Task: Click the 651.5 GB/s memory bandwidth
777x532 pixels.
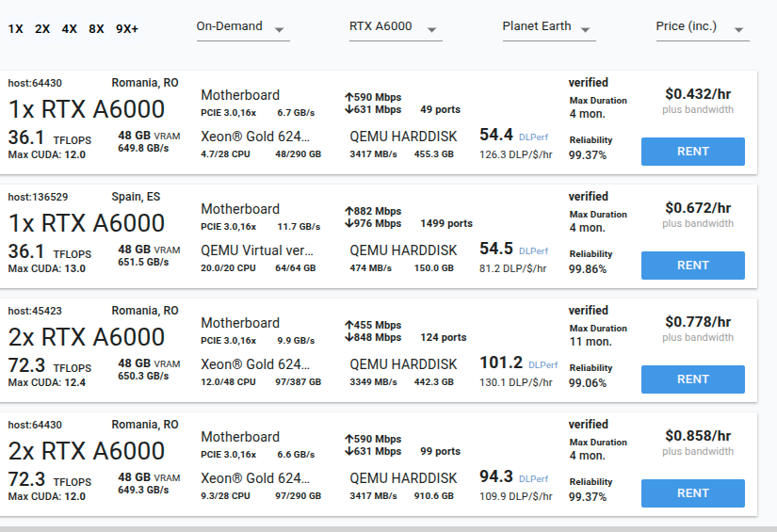Action: pos(143,262)
